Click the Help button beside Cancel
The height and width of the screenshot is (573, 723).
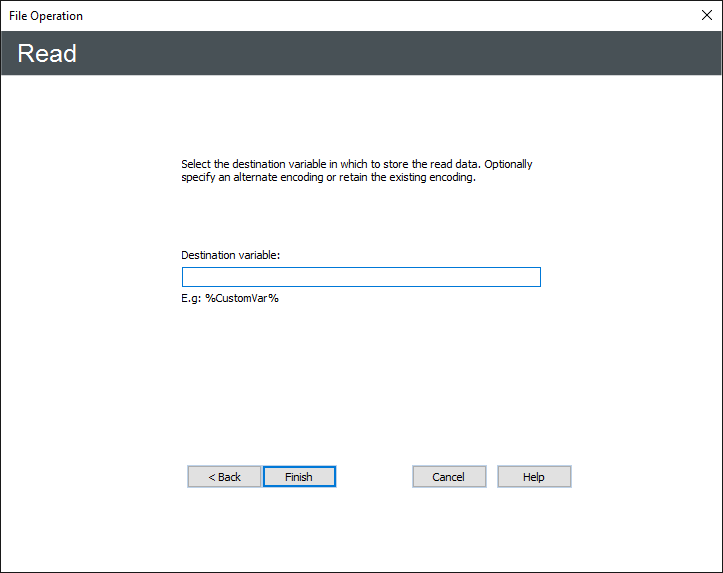[534, 477]
